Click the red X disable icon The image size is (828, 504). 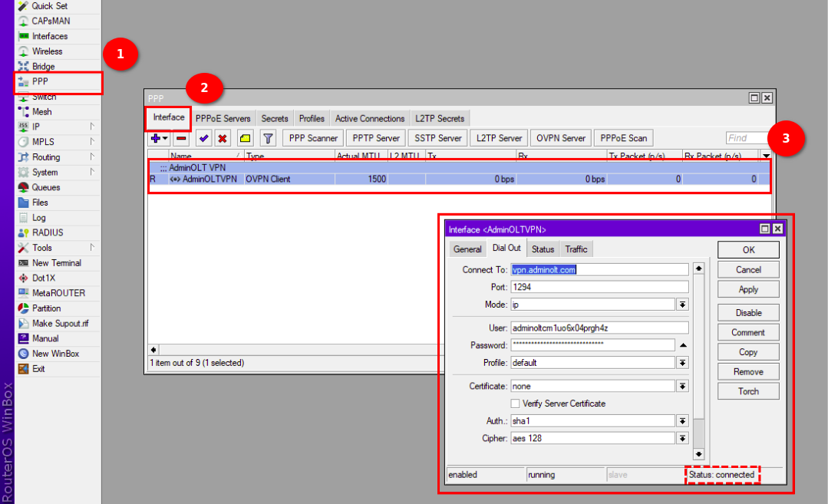tap(223, 139)
